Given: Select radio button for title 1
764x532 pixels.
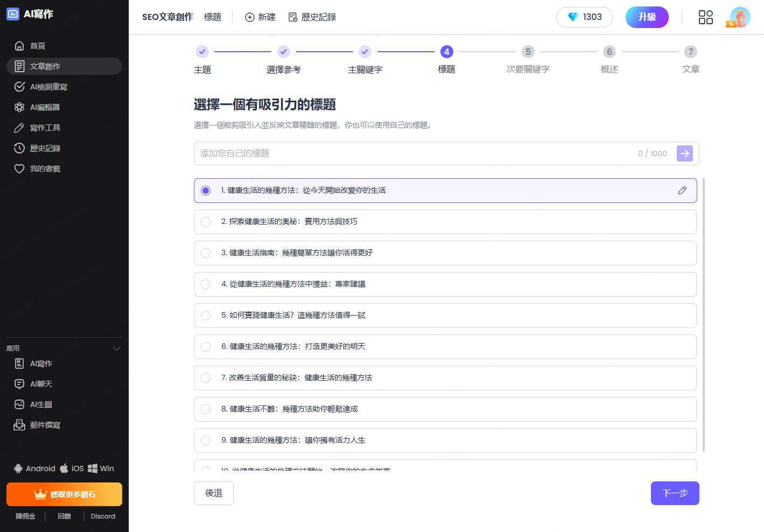Looking at the screenshot, I should (206, 191).
